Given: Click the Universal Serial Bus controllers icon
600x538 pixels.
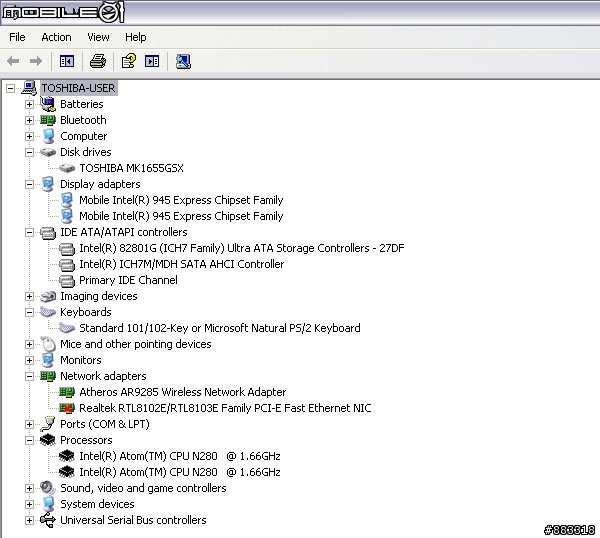Looking at the screenshot, I should (x=48, y=520).
